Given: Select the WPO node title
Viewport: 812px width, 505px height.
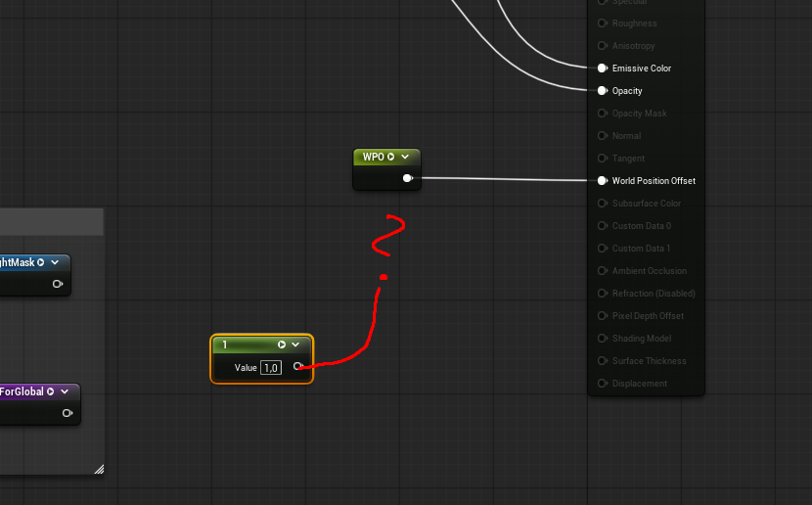Looking at the screenshot, I should [x=374, y=157].
